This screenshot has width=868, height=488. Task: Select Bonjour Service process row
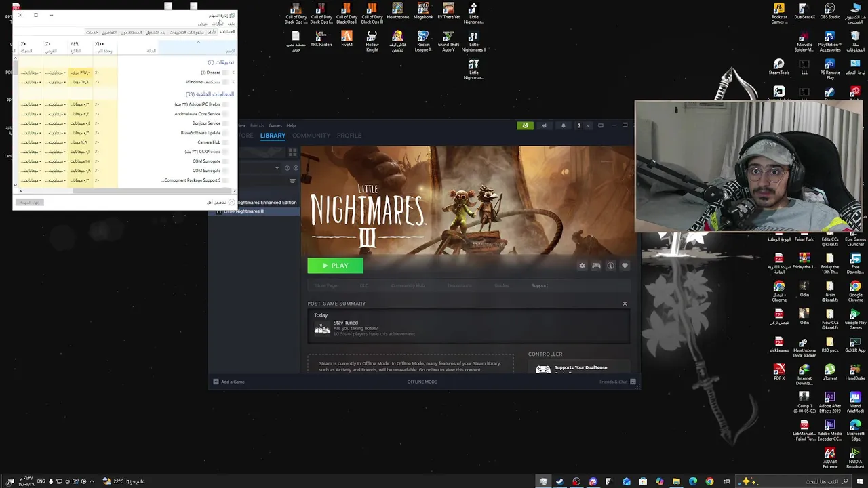pos(125,123)
